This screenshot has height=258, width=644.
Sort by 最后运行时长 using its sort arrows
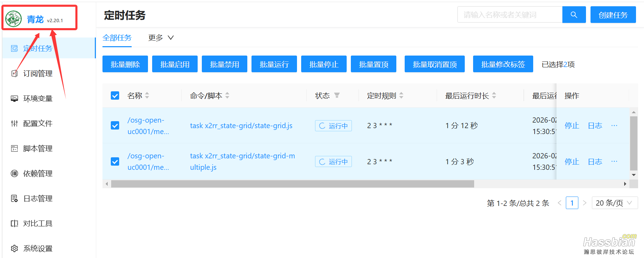point(494,95)
